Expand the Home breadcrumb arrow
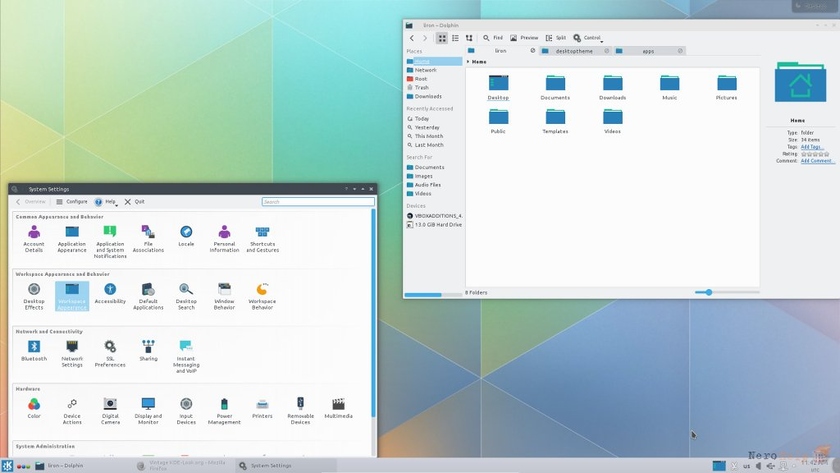This screenshot has height=473, width=840. point(468,62)
